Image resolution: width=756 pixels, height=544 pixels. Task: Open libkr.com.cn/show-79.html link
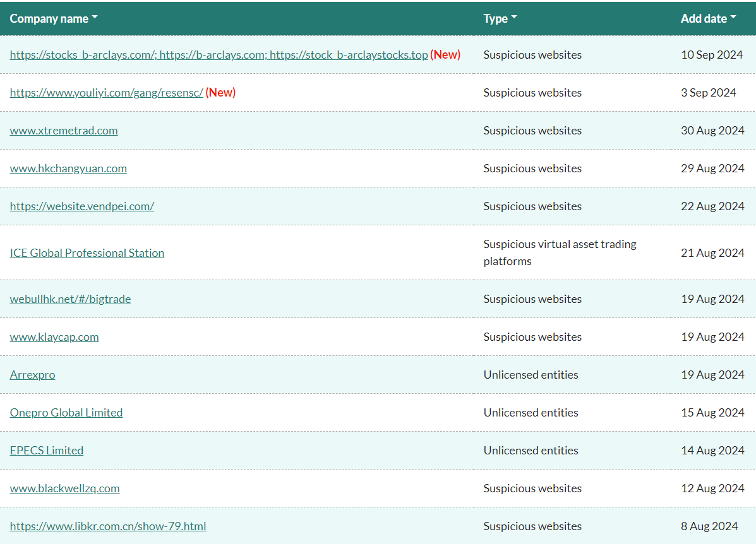(108, 526)
